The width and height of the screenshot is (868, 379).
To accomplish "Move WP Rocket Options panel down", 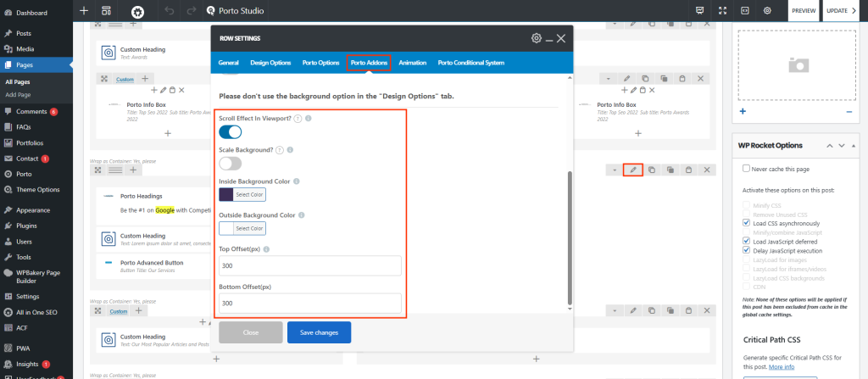I will 841,146.
